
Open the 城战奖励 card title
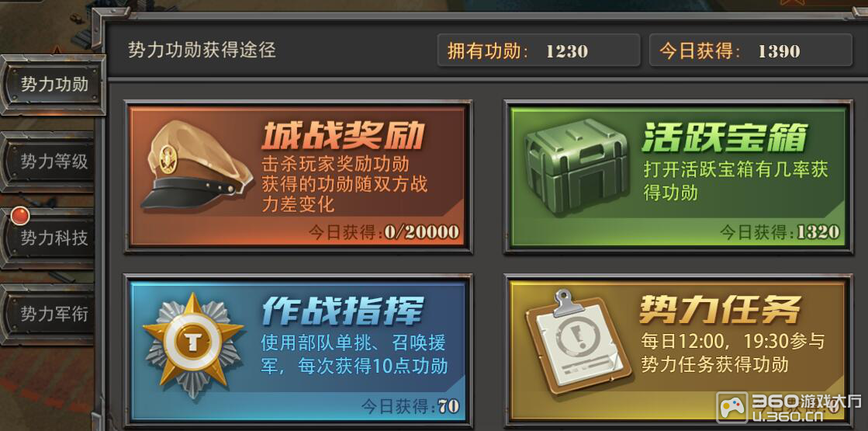click(x=343, y=135)
